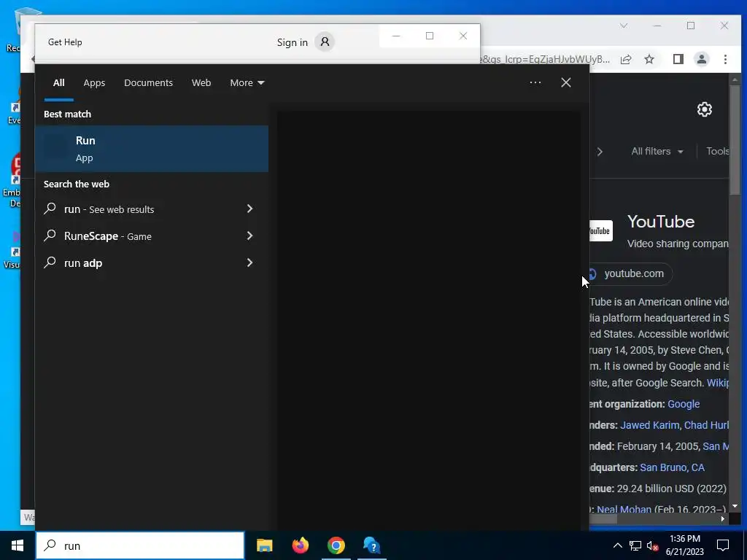Image resolution: width=747 pixels, height=560 pixels.
Task: Click the network status tray icon
Action: pyautogui.click(x=635, y=545)
